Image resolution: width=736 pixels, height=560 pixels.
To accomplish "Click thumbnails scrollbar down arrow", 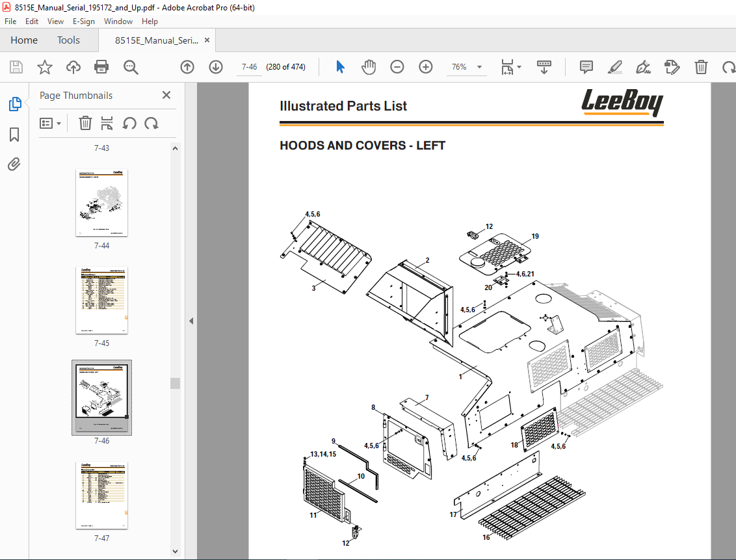I will (175, 552).
